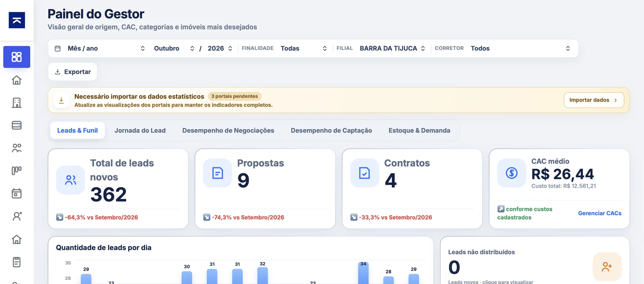Select the Leads & Funil tab
644x284 pixels.
point(78,130)
